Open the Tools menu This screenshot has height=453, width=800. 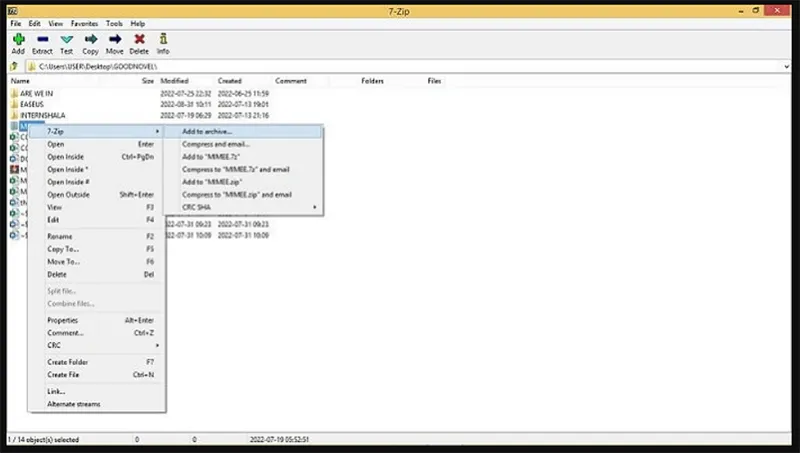(114, 23)
